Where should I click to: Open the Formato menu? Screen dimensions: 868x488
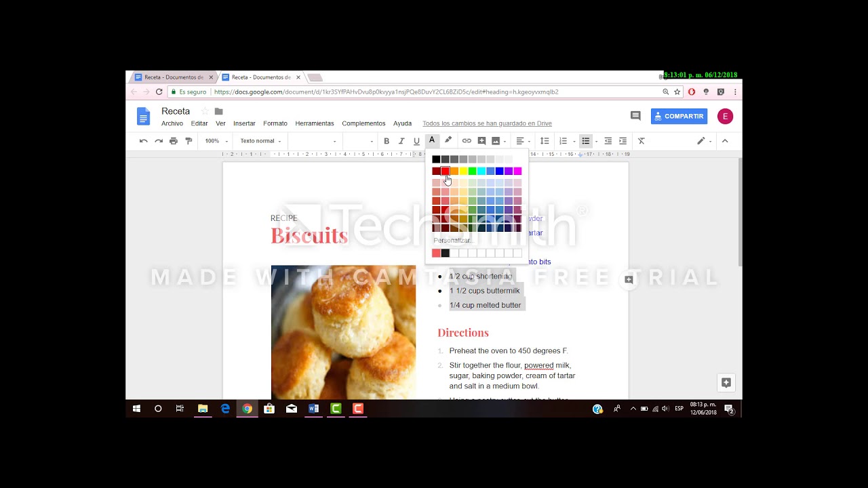(275, 123)
